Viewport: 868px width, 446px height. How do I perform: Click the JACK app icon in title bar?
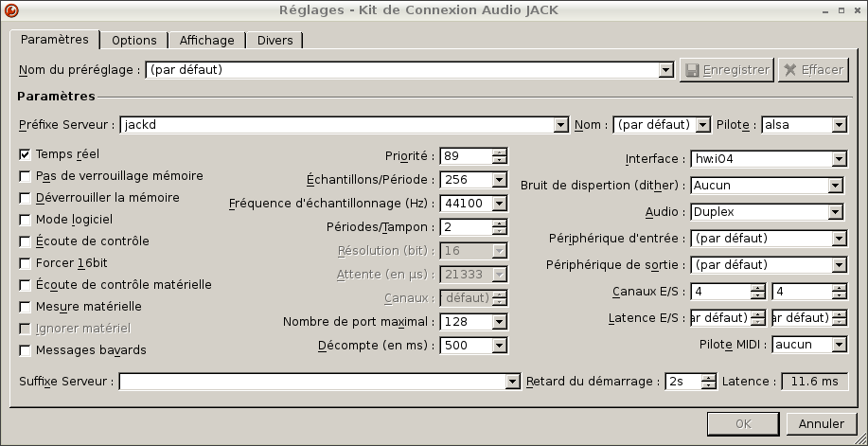[10, 10]
